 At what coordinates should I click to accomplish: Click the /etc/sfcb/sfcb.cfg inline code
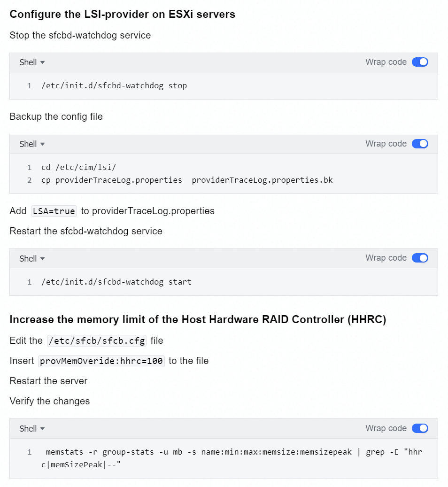[x=97, y=341]
